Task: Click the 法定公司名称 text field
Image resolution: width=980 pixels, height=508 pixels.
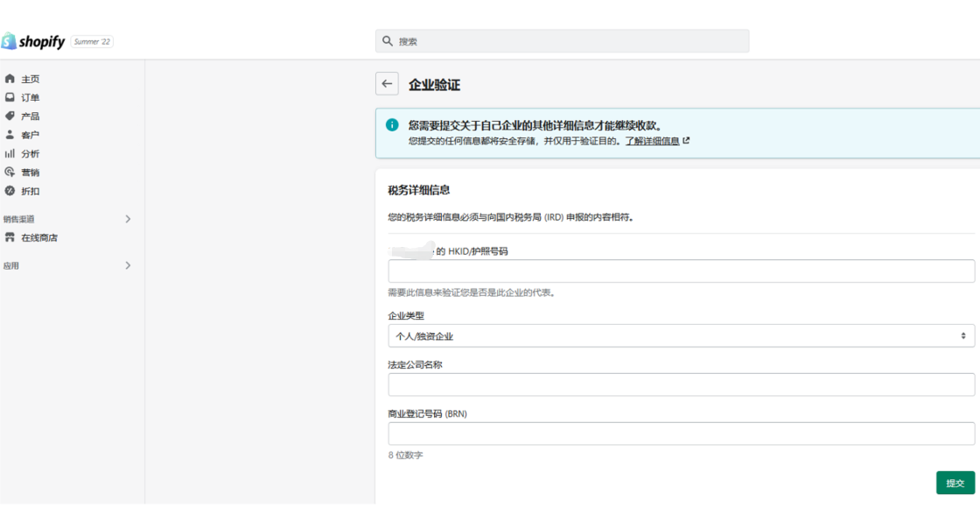Action: 681,385
